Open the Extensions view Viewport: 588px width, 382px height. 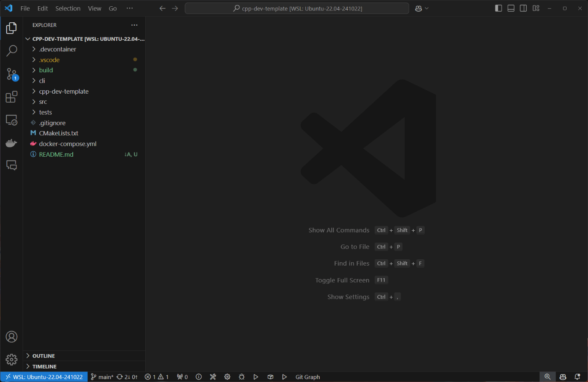coord(11,97)
